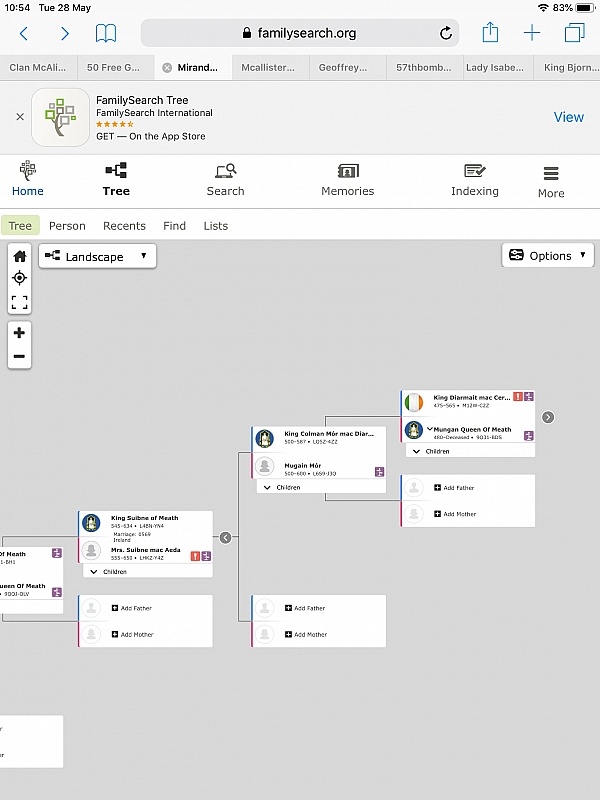
Task: Recenter the tree with the target icon
Action: (x=19, y=278)
